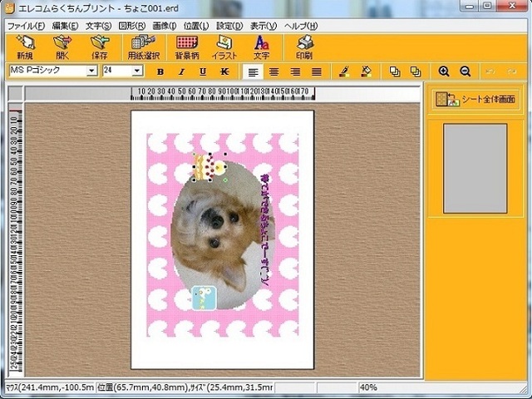Viewport: 532px width, 399px height.
Task: Open the 画像(I) menu
Action: coord(165,26)
